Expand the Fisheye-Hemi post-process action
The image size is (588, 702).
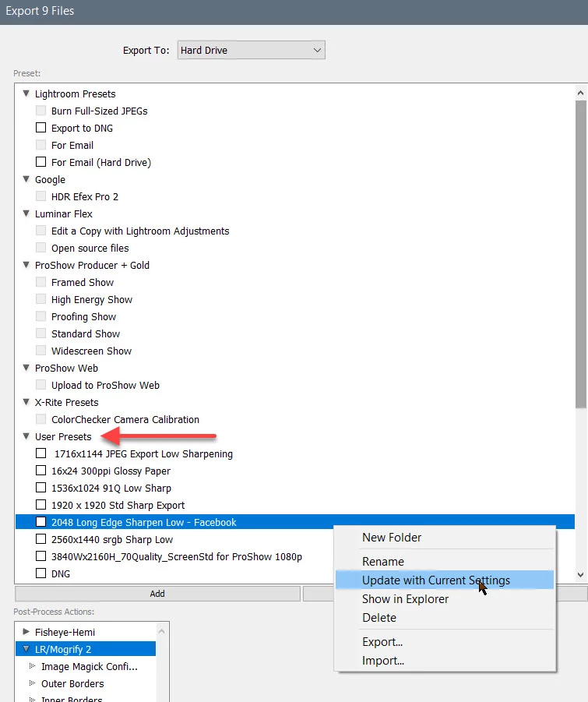click(26, 632)
